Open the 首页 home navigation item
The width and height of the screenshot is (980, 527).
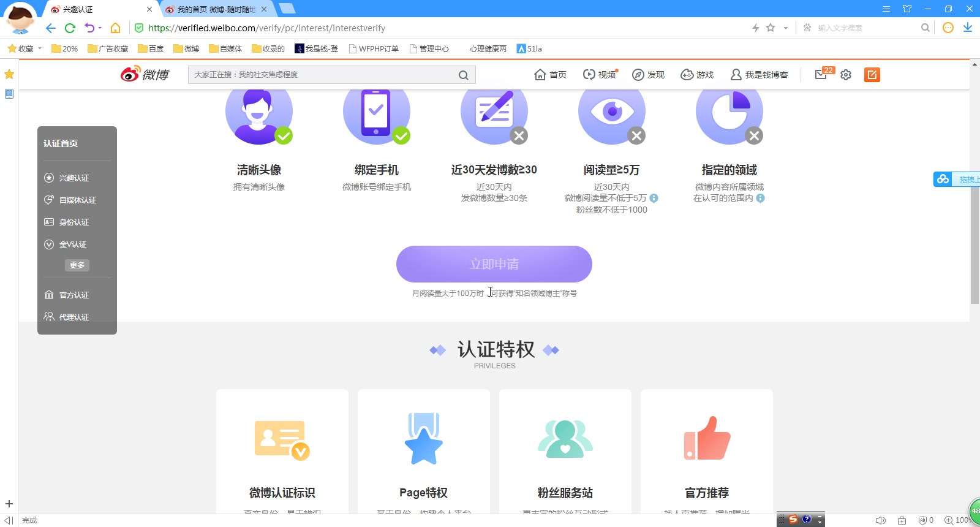point(550,75)
